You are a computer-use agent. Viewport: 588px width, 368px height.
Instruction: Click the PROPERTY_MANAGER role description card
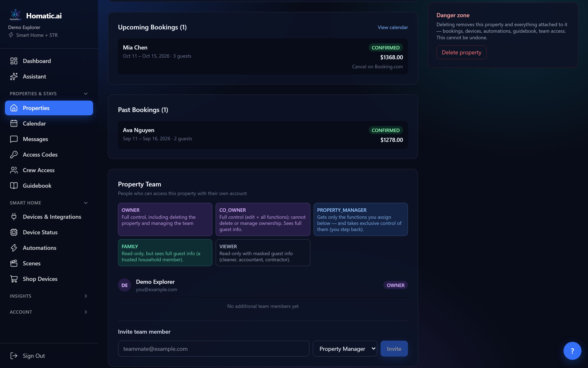pyautogui.click(x=361, y=219)
